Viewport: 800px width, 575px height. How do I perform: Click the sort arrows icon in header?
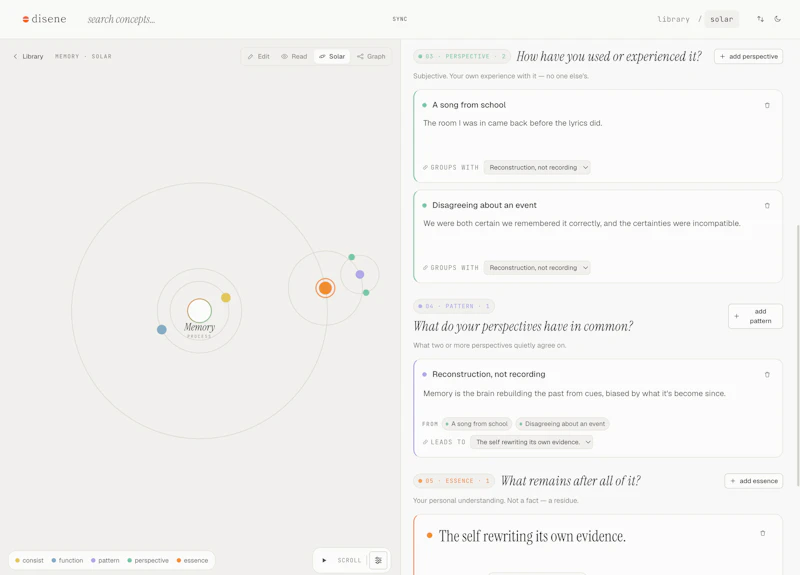[x=760, y=19]
